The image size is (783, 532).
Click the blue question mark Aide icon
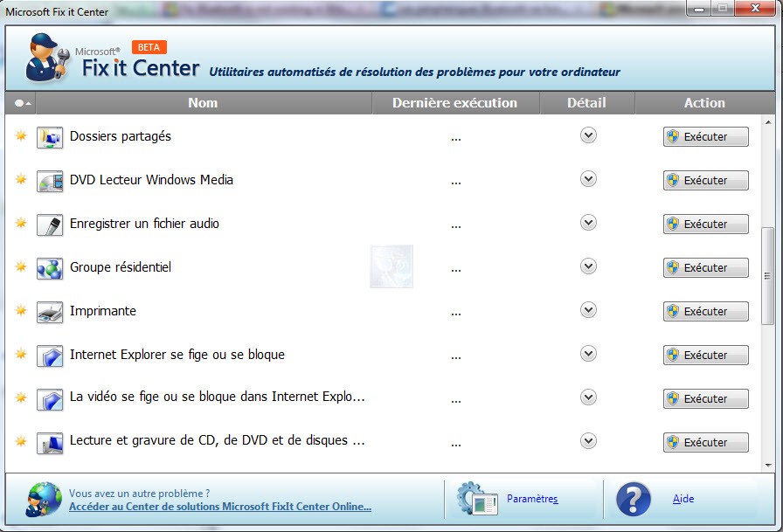(634, 499)
